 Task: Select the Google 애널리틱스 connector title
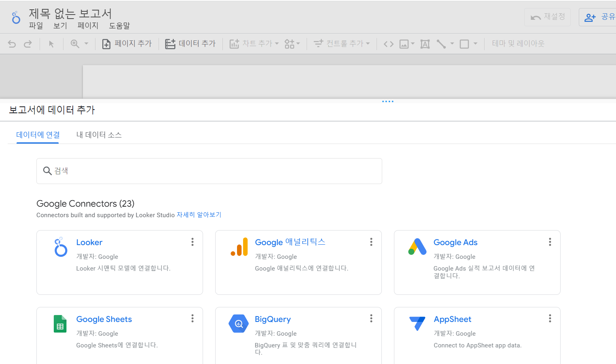click(290, 242)
